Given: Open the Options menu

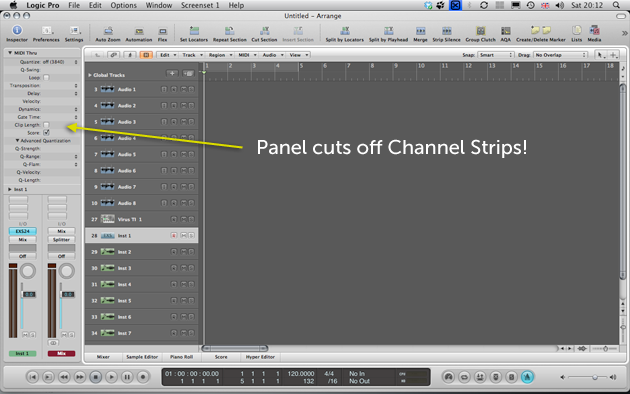Looking at the screenshot, I should point(123,5).
